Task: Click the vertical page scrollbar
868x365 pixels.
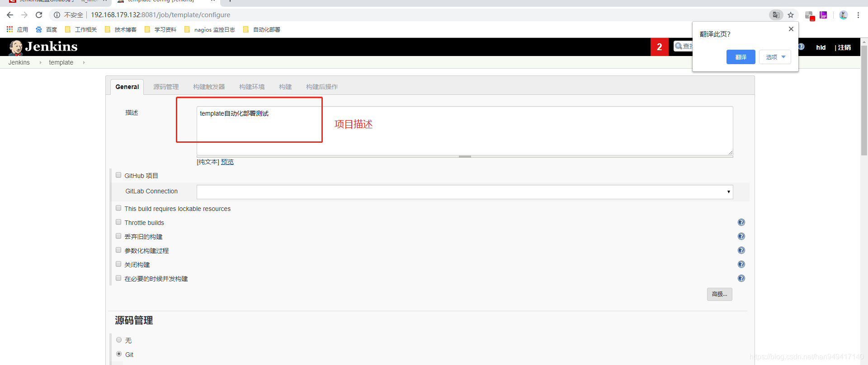Action: [x=864, y=99]
